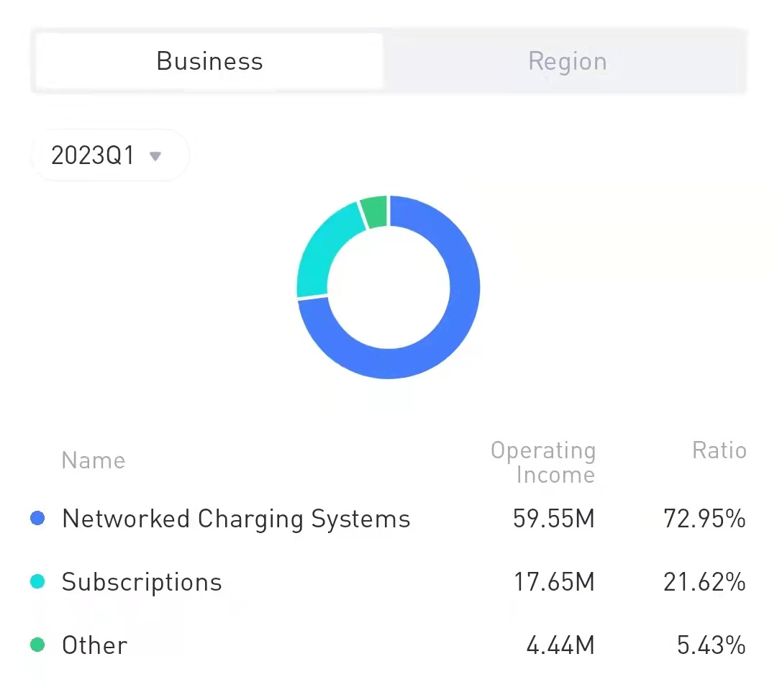Click the 59.55M operating income value

click(x=553, y=519)
